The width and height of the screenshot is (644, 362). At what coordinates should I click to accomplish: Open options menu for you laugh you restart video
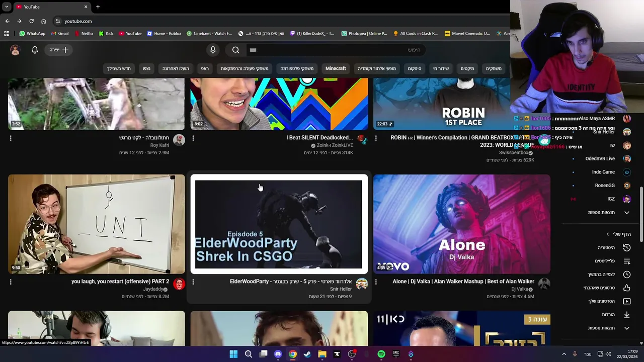(x=11, y=282)
